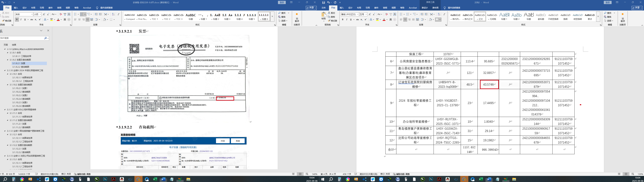Center-align text in the 欧泰隆 window
The width and height of the screenshot is (644, 182).
click(x=79, y=19)
